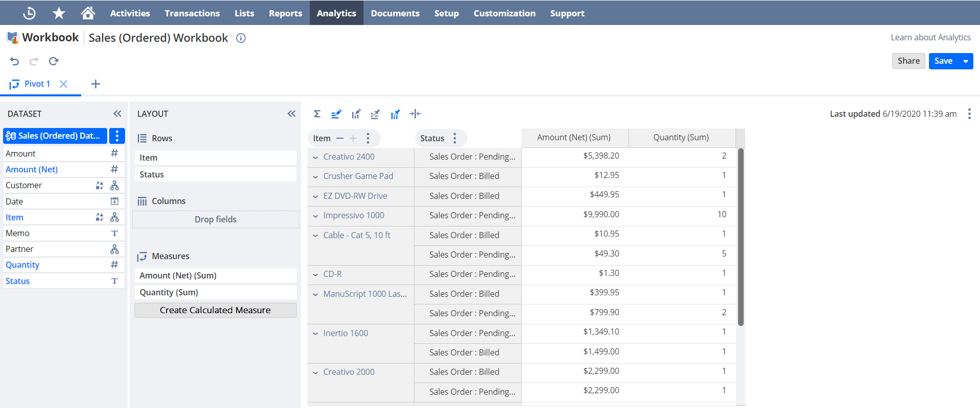Open the Item header options menu
This screenshot has height=408, width=980.
click(x=368, y=138)
